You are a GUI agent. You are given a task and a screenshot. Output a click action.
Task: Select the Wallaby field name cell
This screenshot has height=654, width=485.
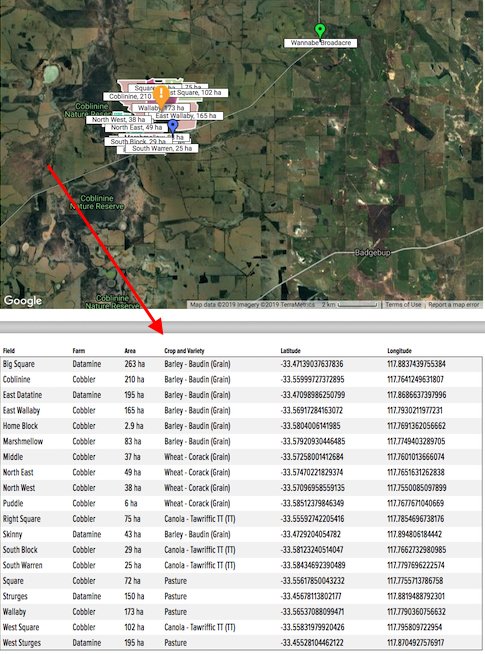point(14,612)
